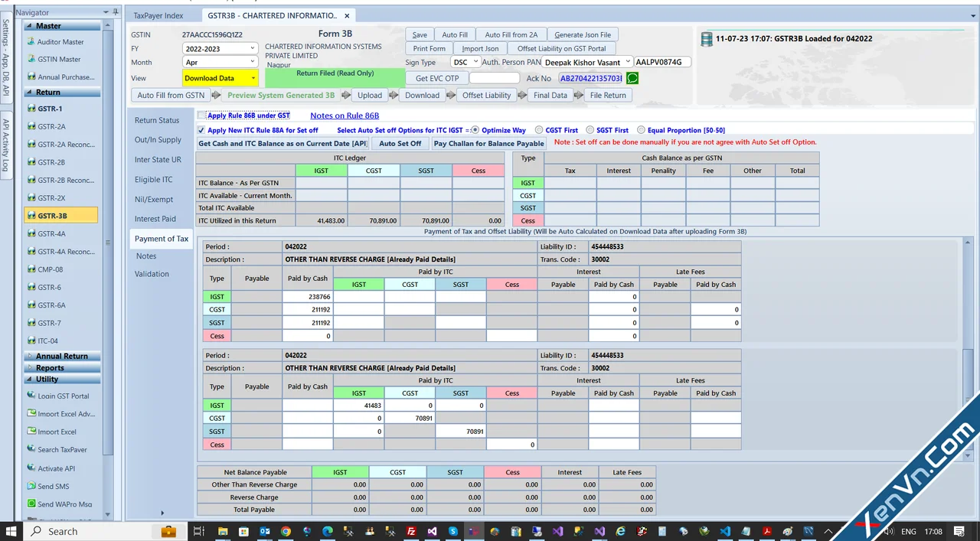Viewport: 980px width, 541px height.
Task: Click the Save button
Action: pyautogui.click(x=420, y=34)
